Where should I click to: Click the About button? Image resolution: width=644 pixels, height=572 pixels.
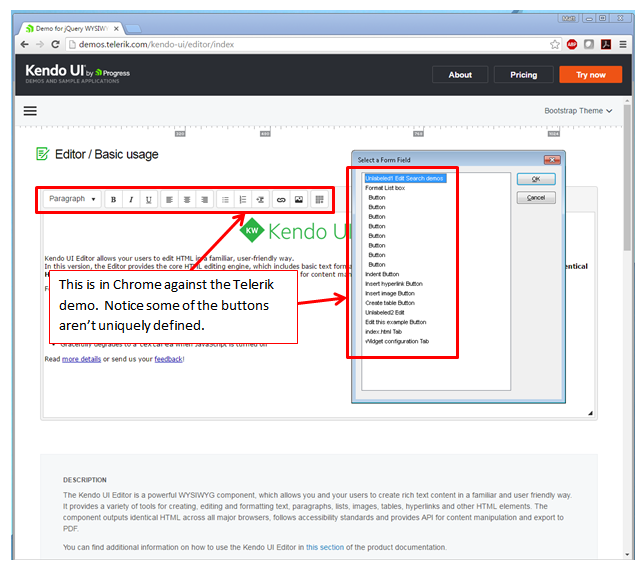[x=460, y=75]
